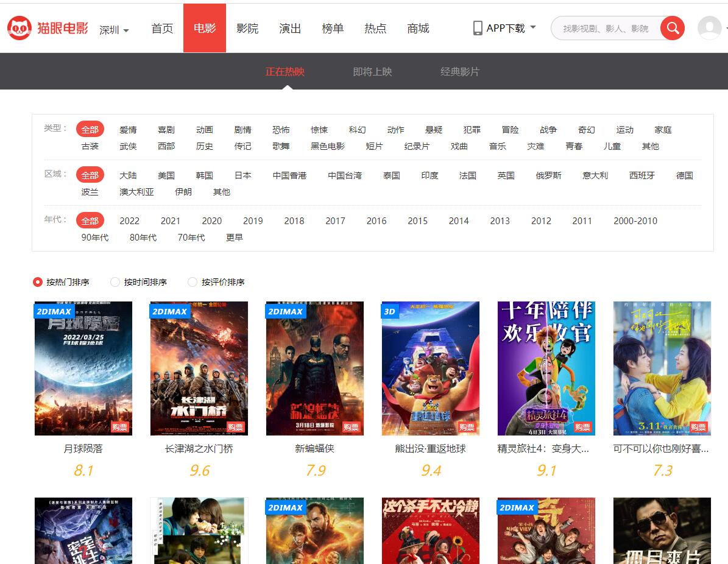728x564 pixels.
Task: Filter region by 大陆
Action: point(128,175)
